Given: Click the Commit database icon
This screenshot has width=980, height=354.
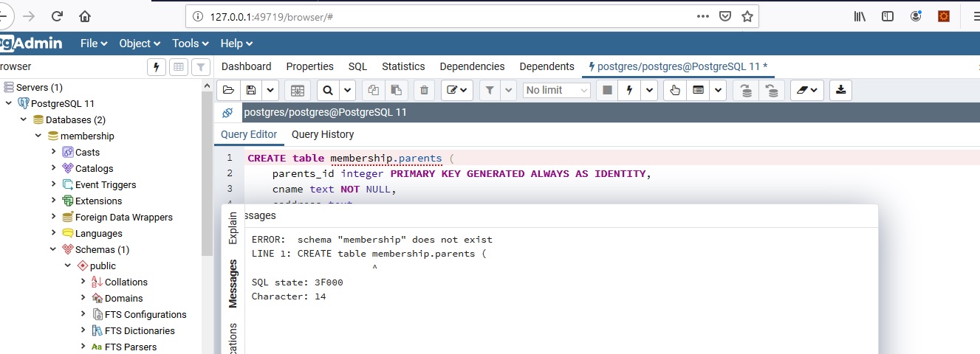Looking at the screenshot, I should point(746,90).
